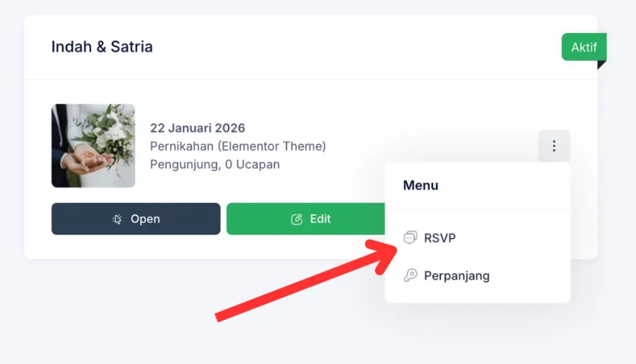The height and width of the screenshot is (364, 636).
Task: Click the divider line under Menu header
Action: point(478,210)
